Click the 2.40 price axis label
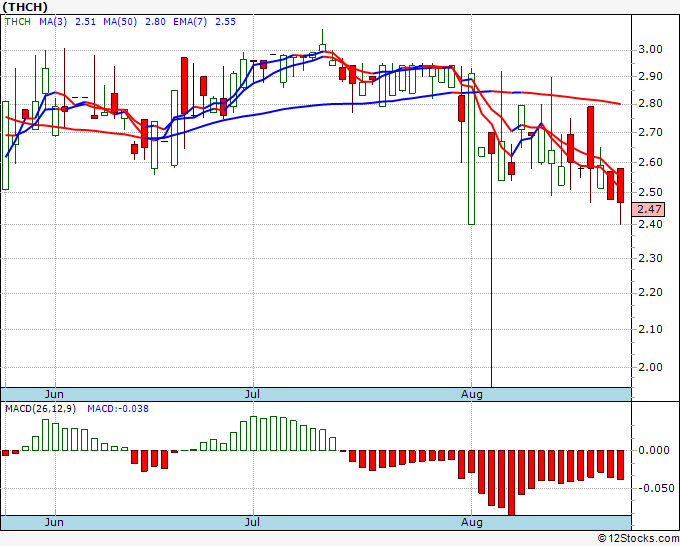Viewport: 680px width, 546px height. pos(650,224)
